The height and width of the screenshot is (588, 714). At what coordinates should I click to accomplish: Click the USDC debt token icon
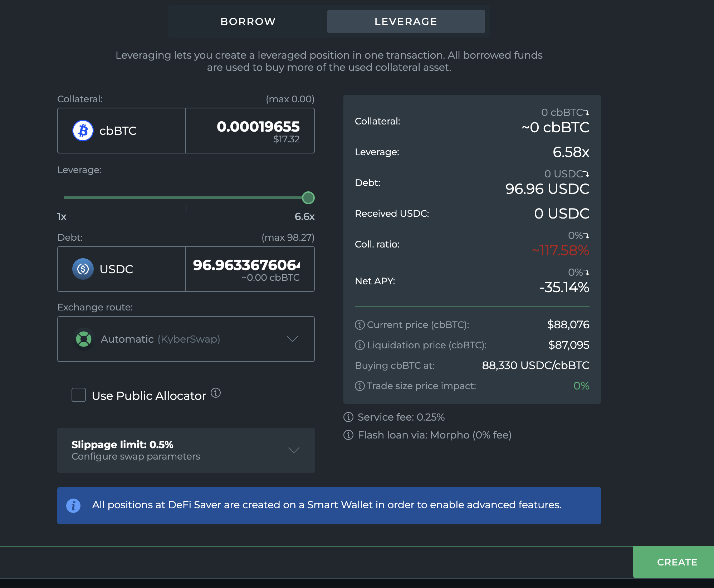[x=83, y=269]
